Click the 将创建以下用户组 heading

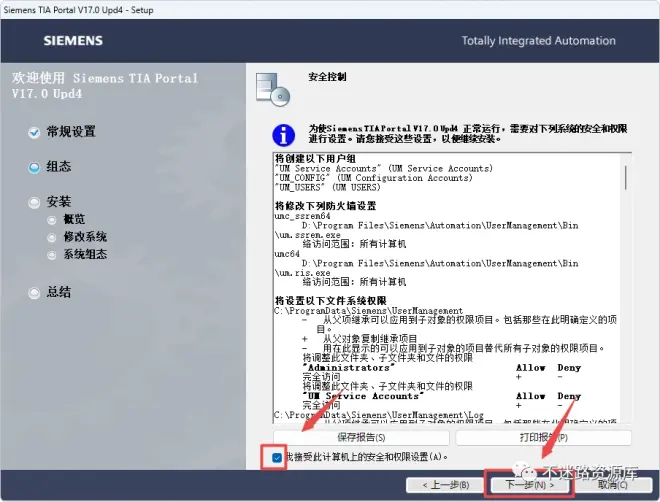click(x=315, y=159)
